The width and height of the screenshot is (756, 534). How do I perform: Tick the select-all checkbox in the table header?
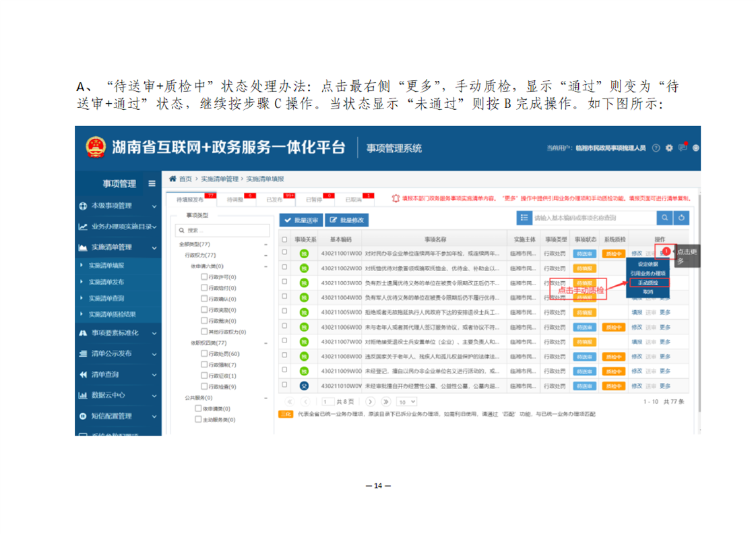(x=285, y=239)
